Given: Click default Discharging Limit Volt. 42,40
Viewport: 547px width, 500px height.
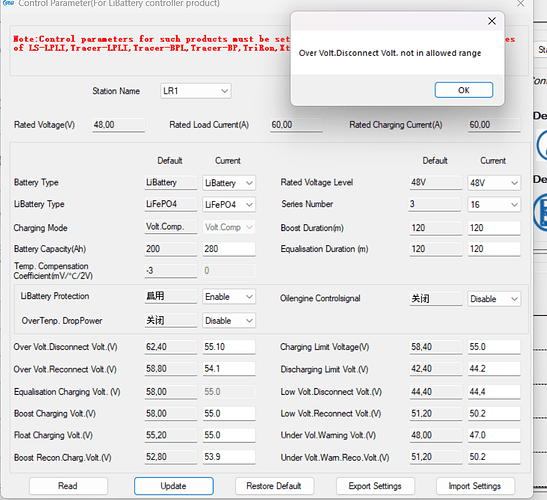Looking at the screenshot, I should click(x=436, y=369).
